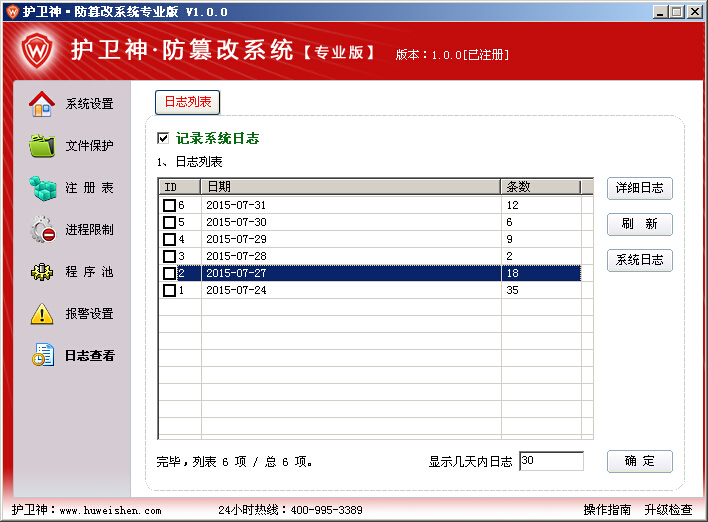The image size is (708, 522).
Task: Click the 版本:1.0.0[已注册] version text
Action: [452, 55]
